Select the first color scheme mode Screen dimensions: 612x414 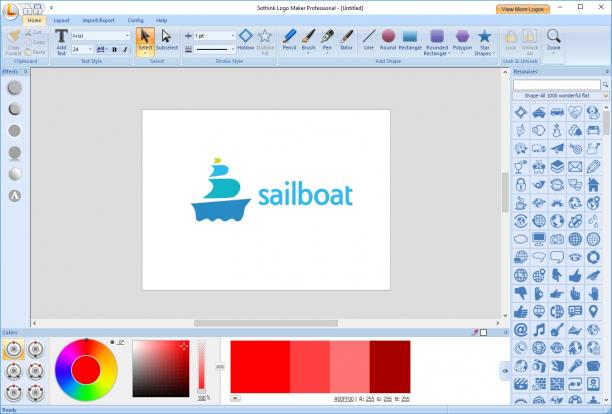click(x=13, y=349)
